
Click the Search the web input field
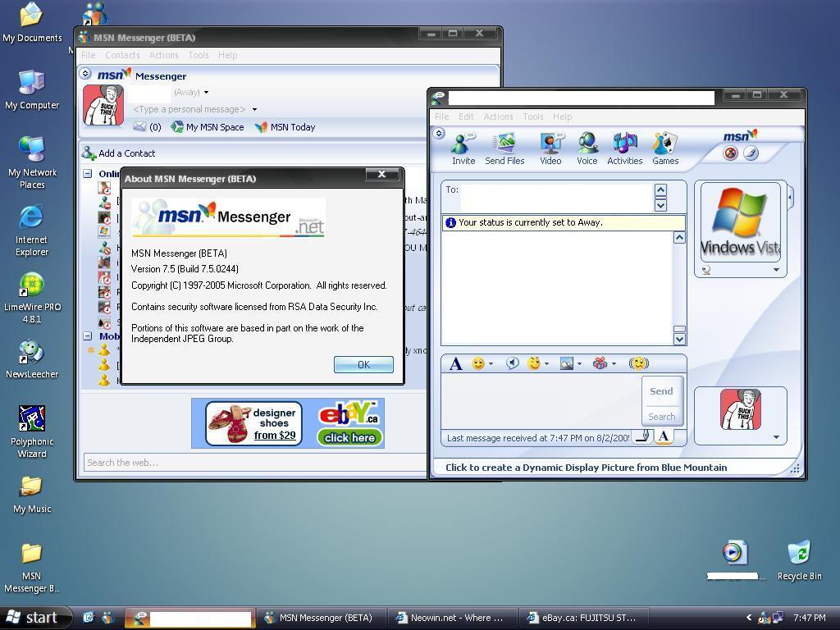pos(254,463)
